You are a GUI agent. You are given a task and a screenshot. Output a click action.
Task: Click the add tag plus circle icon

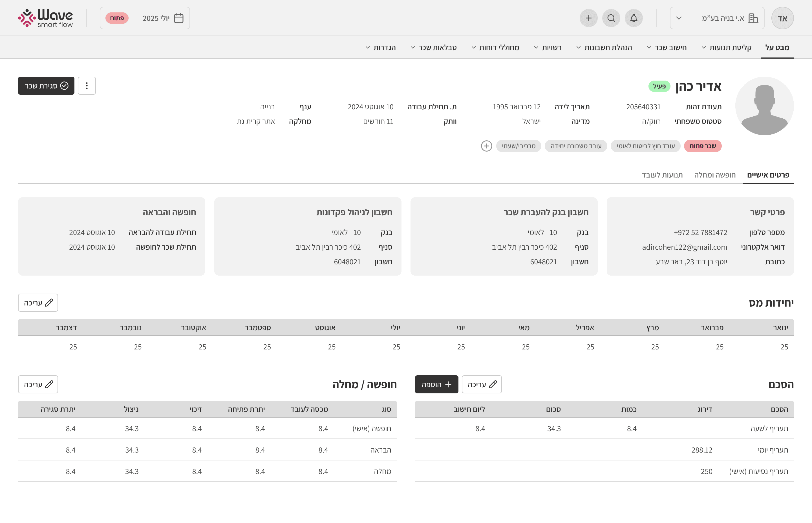coord(486,146)
